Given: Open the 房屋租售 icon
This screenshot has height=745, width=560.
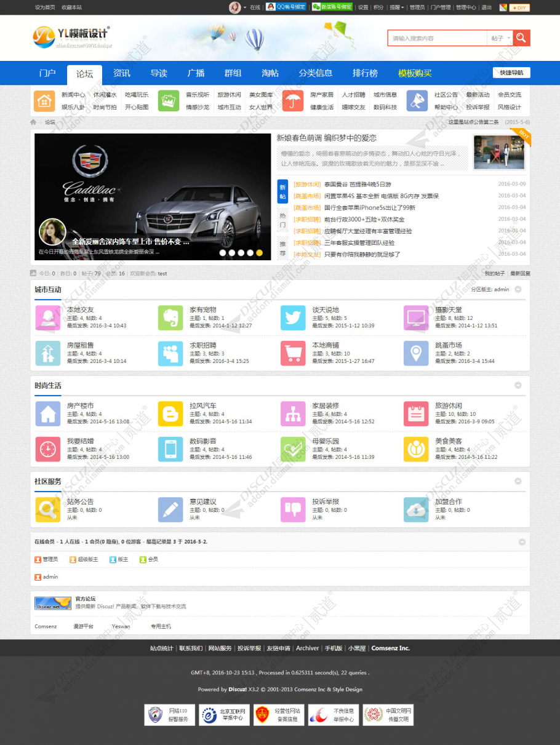Looking at the screenshot, I should [x=47, y=353].
